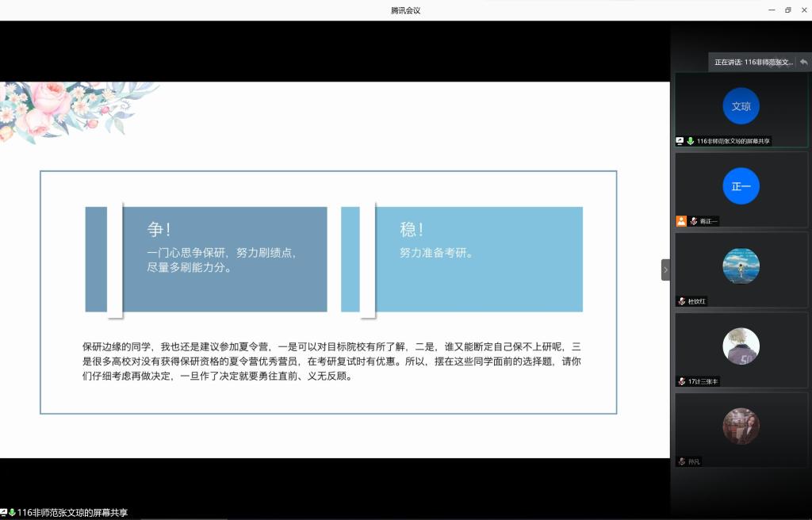Click the reply arrow beside the speaking banner
The height and width of the screenshot is (520, 812).
pyautogui.click(x=804, y=61)
